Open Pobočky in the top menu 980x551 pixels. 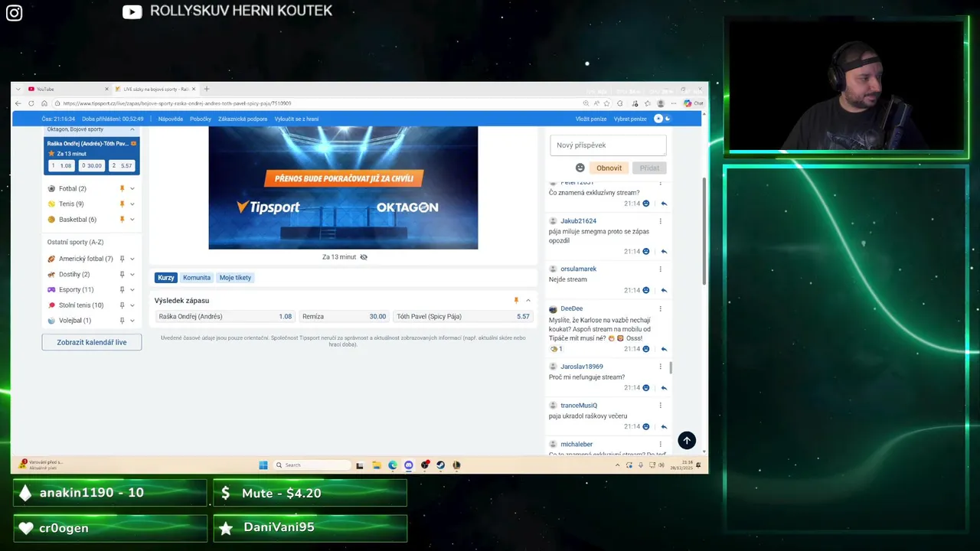point(201,119)
